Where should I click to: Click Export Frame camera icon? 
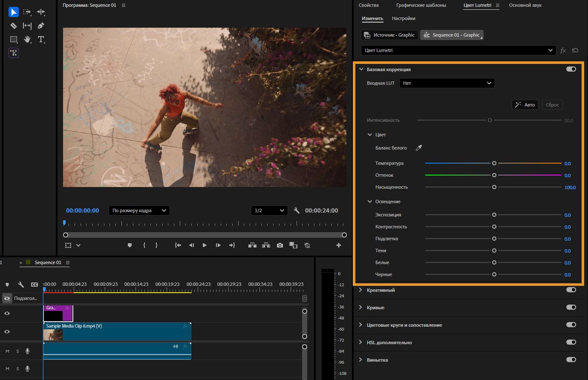tap(280, 245)
